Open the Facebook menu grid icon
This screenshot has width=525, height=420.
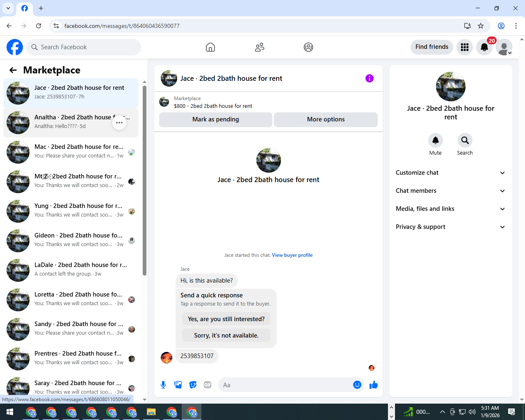pyautogui.click(x=465, y=47)
